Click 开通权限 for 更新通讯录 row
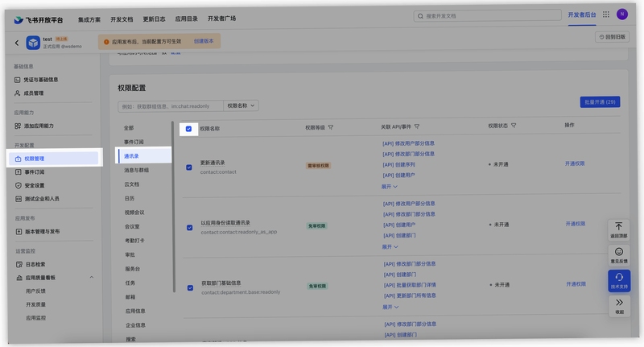Viewport: 644px width, 347px height. (x=575, y=163)
